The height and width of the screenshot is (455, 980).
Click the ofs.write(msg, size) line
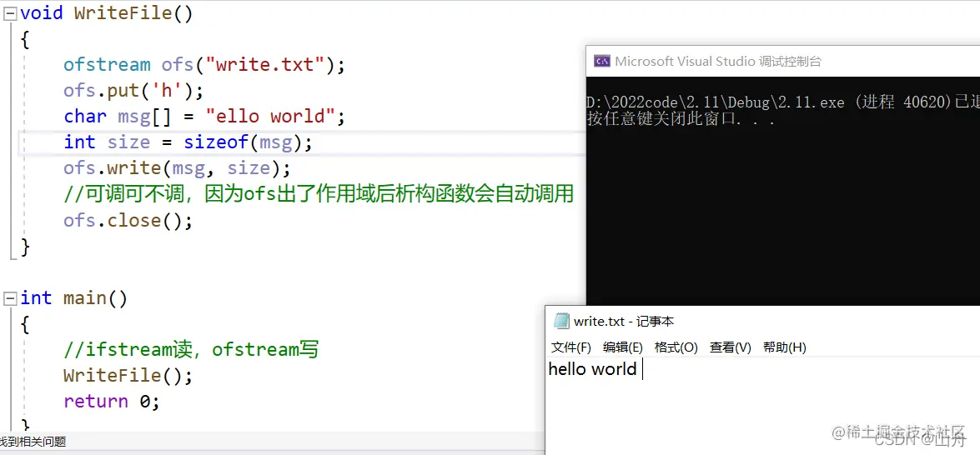[177, 168]
